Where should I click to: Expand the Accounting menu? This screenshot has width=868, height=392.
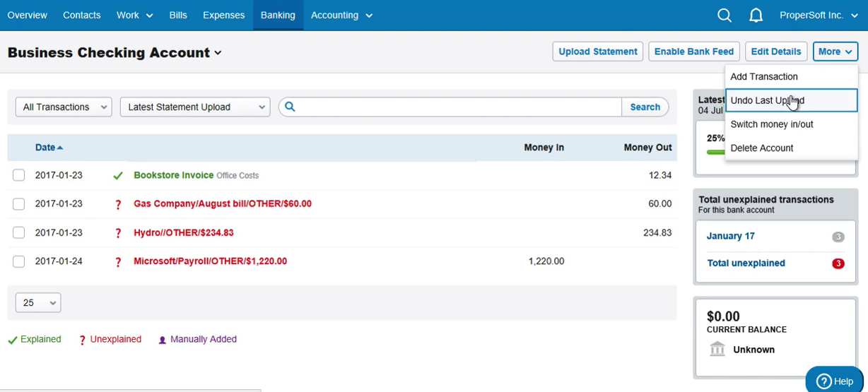tap(341, 15)
